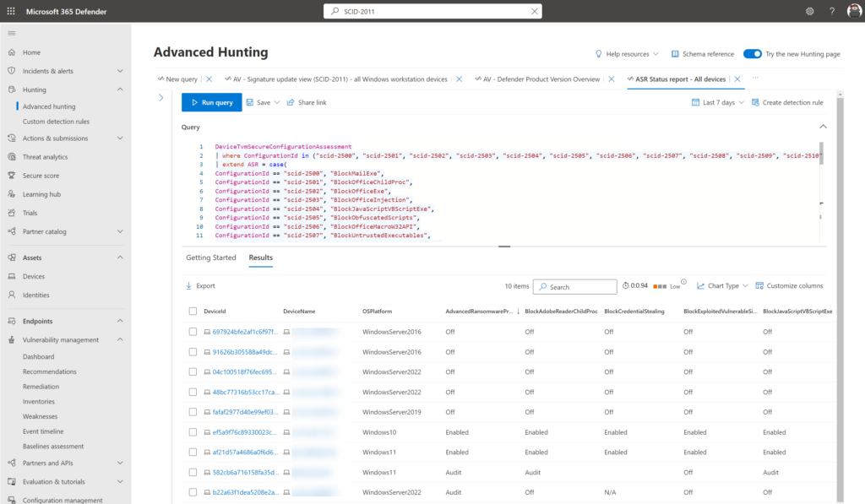The height and width of the screenshot is (504, 865).
Task: Check row for device 48bc77316b53cc17ca
Action: tap(193, 392)
